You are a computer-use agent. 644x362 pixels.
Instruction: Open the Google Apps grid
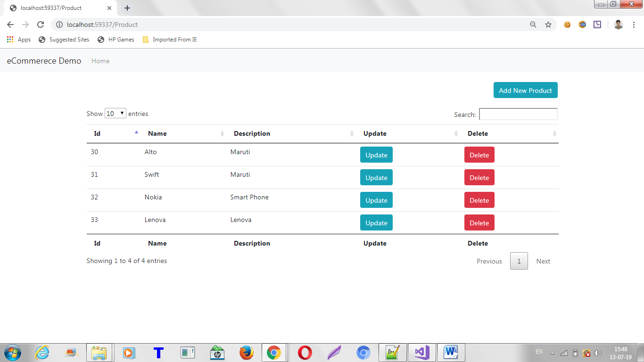(x=10, y=40)
